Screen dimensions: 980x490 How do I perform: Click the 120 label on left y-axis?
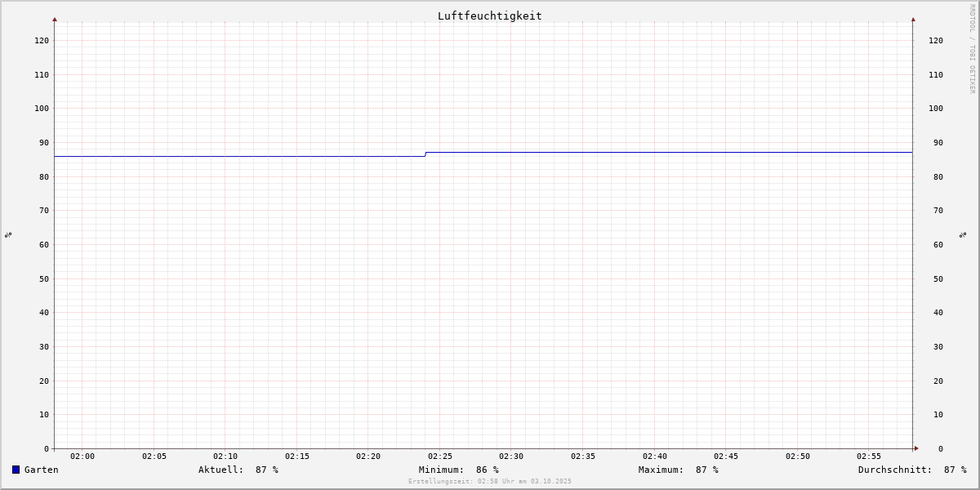42,41
